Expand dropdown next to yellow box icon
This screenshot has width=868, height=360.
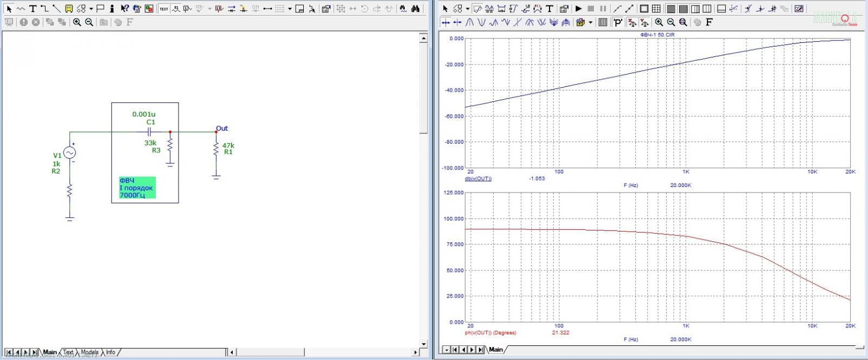591,22
